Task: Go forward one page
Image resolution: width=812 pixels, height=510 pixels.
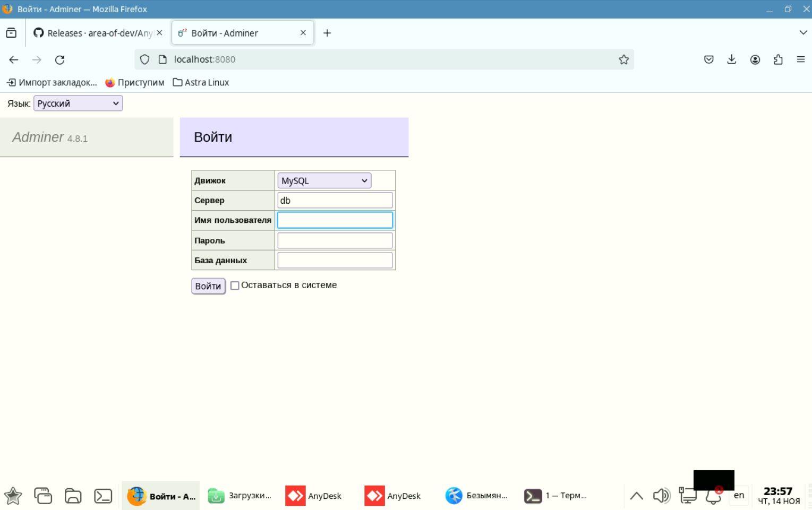Action: point(37,59)
